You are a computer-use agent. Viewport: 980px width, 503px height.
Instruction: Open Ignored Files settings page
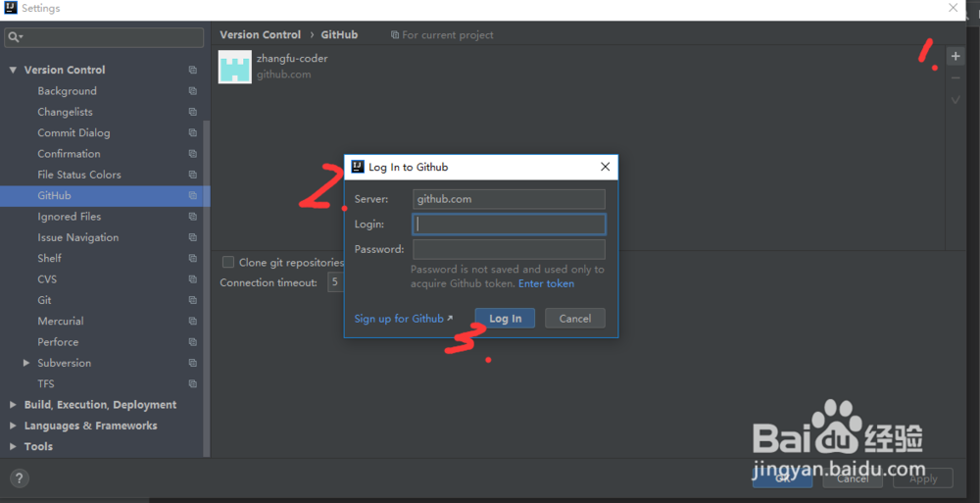(x=70, y=217)
